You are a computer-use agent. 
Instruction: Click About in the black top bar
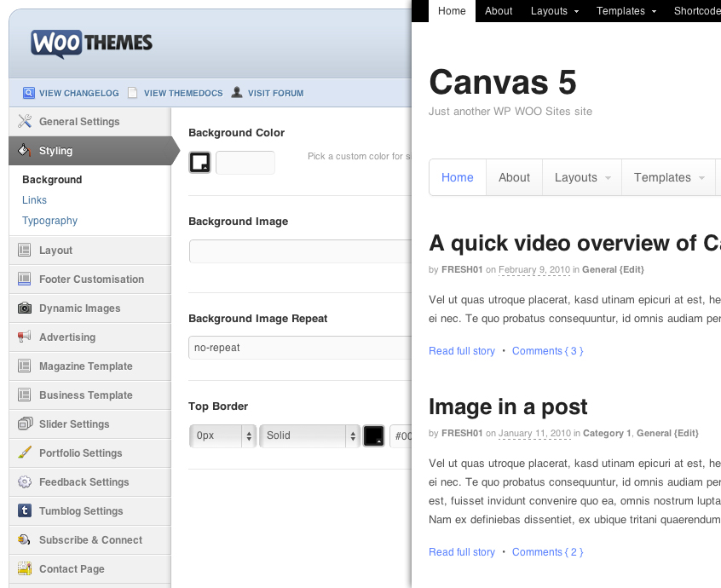point(499,11)
